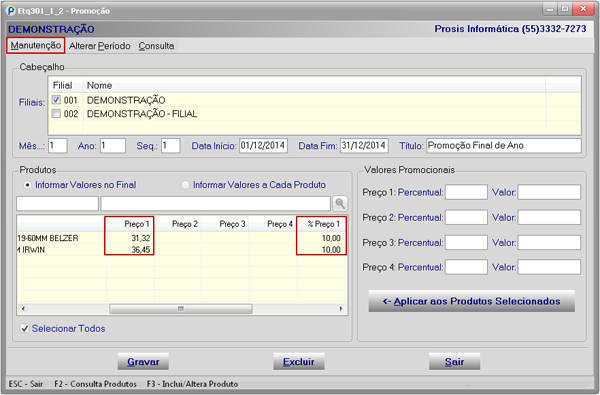
Task: Toggle the Selecionar Todos checkbox
Action: point(25,328)
